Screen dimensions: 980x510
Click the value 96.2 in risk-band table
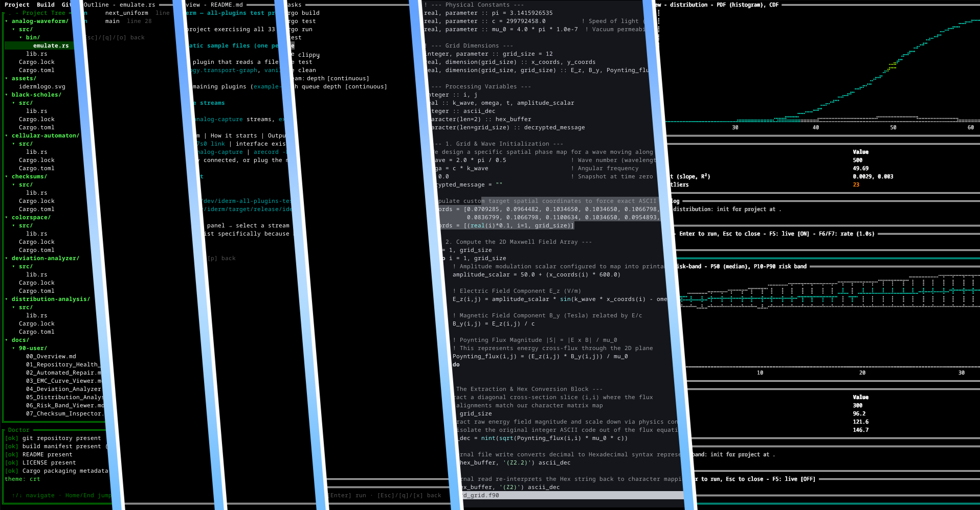(859, 413)
